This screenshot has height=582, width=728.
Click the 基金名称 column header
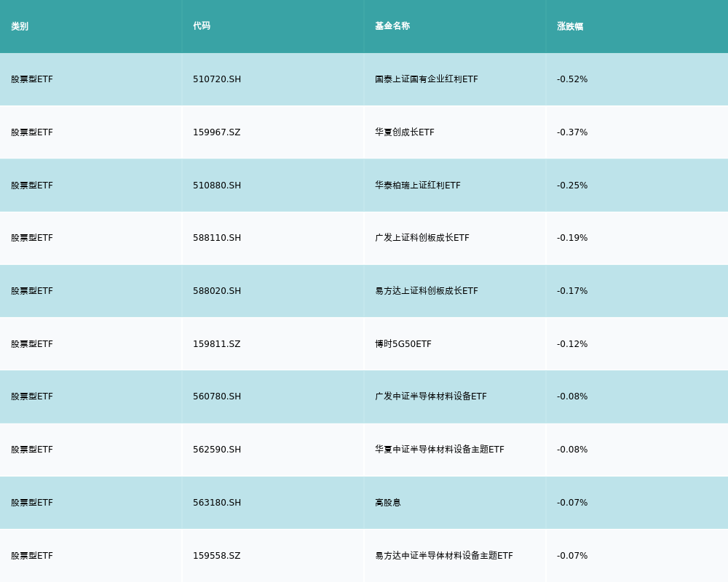pyautogui.click(x=392, y=26)
